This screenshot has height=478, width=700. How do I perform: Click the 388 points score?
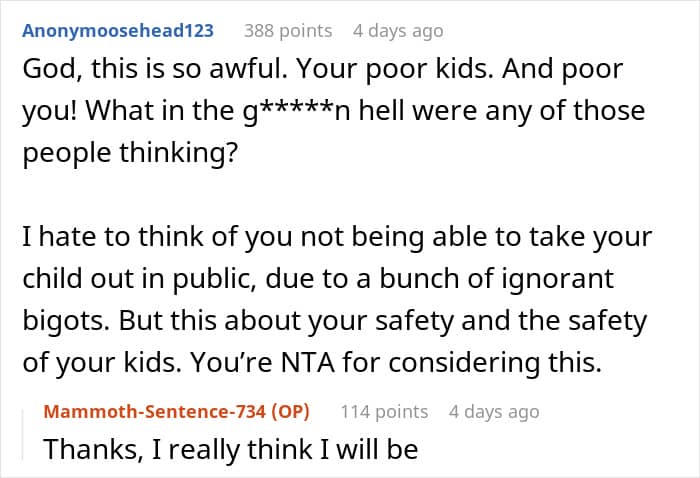coord(288,30)
